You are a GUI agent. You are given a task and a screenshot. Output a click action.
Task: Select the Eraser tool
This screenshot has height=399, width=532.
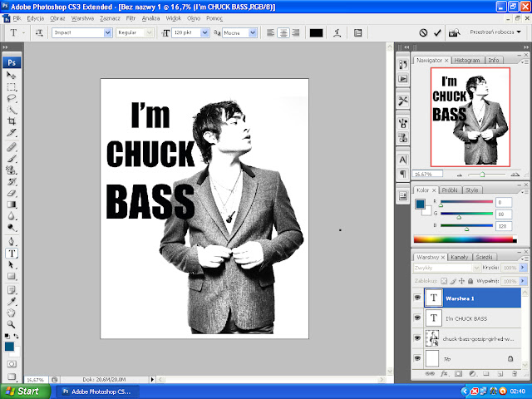tap(11, 193)
